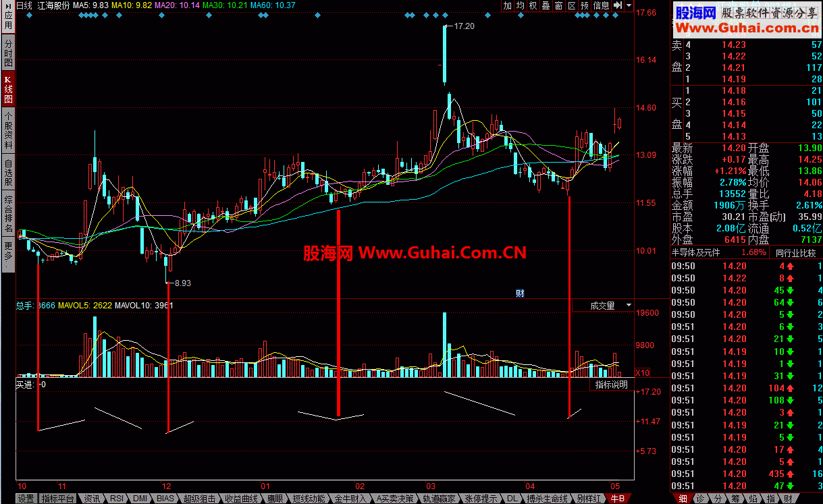Image resolution: width=823 pixels, height=504 pixels.
Task: Select the K线图 sidebar tab
Action: click(8, 90)
